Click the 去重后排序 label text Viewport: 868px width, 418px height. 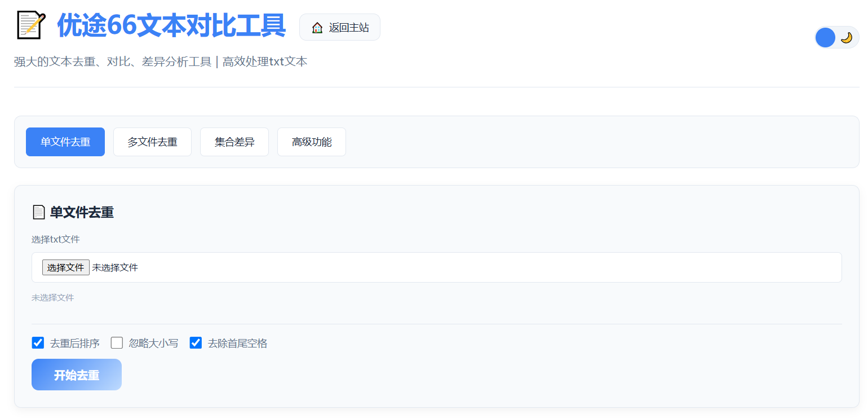click(x=75, y=344)
